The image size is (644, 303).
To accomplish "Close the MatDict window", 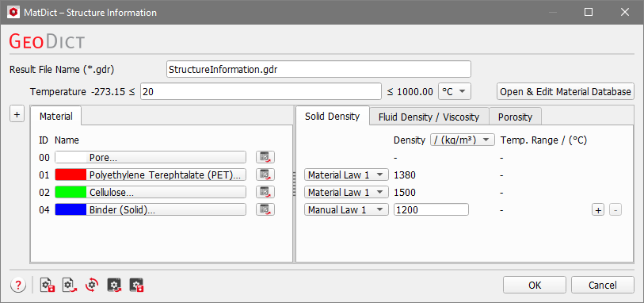I will point(625,13).
